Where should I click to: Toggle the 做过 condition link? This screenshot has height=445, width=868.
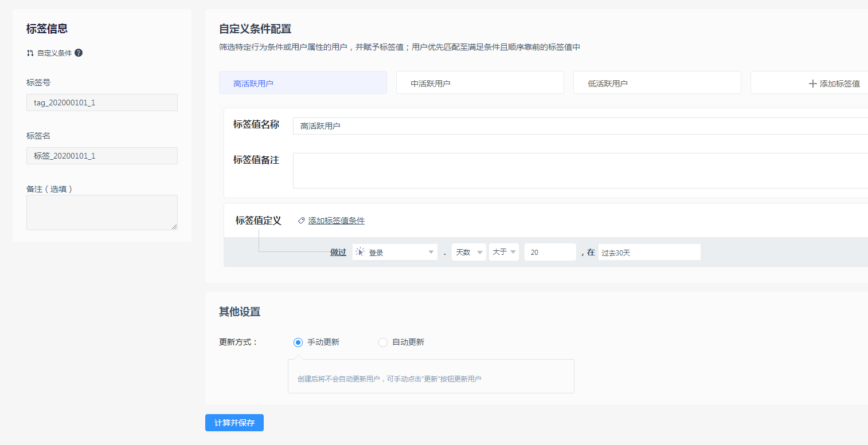[338, 252]
